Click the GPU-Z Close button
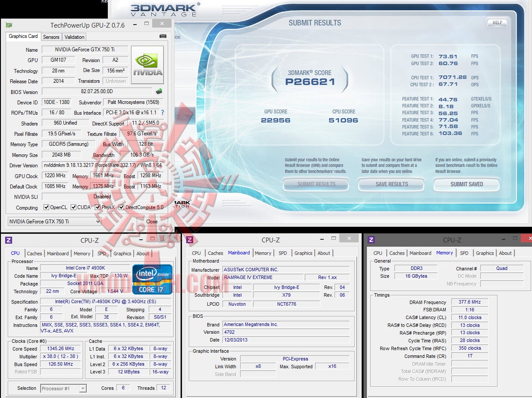Screen dimensions: 532x398 tap(152, 221)
